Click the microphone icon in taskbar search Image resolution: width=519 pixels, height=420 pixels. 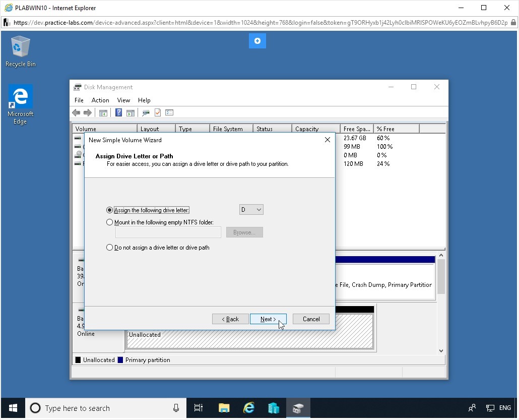coord(176,408)
